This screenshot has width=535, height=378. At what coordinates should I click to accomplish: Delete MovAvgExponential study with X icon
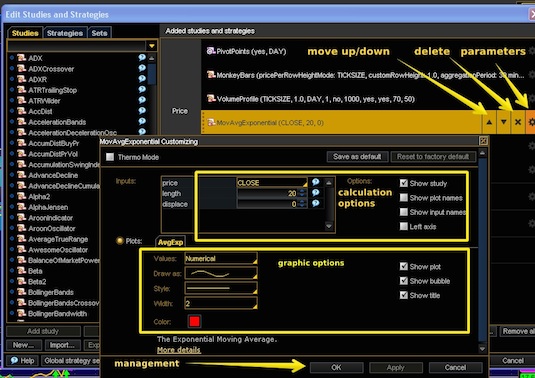tap(518, 122)
